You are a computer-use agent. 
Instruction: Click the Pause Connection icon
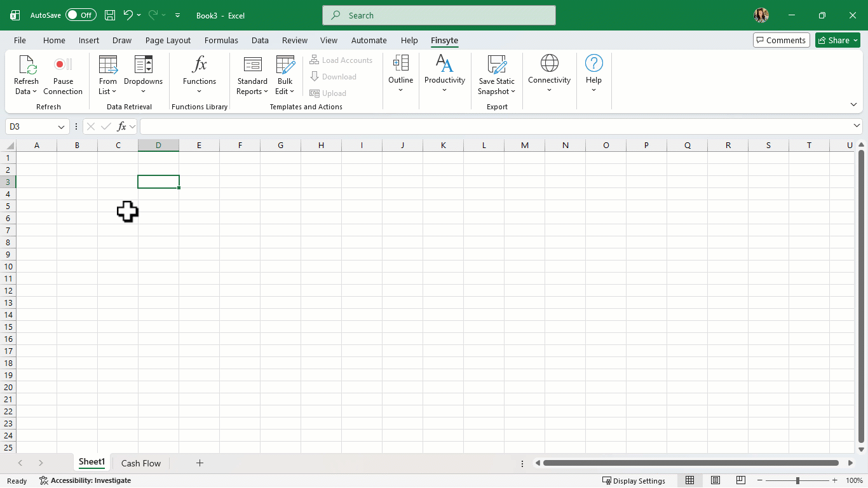[63, 65]
